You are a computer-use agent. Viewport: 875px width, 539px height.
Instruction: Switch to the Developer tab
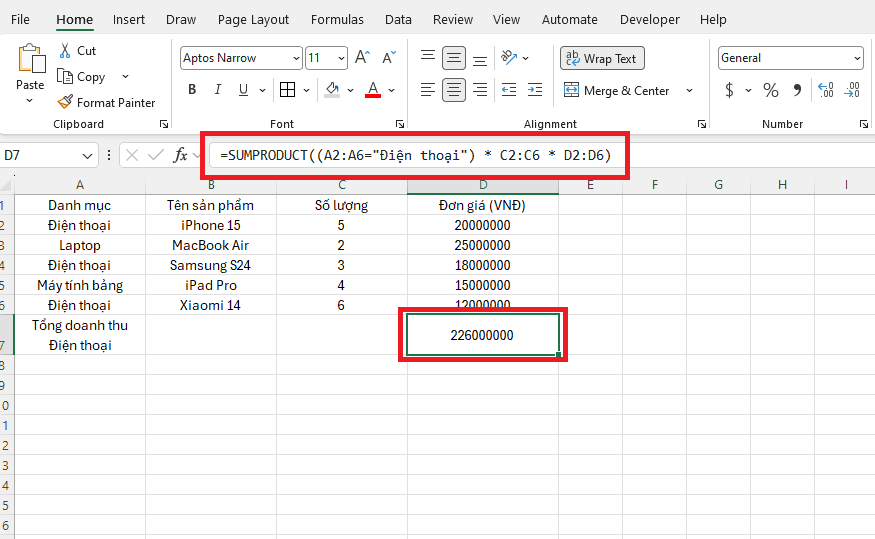(x=650, y=20)
